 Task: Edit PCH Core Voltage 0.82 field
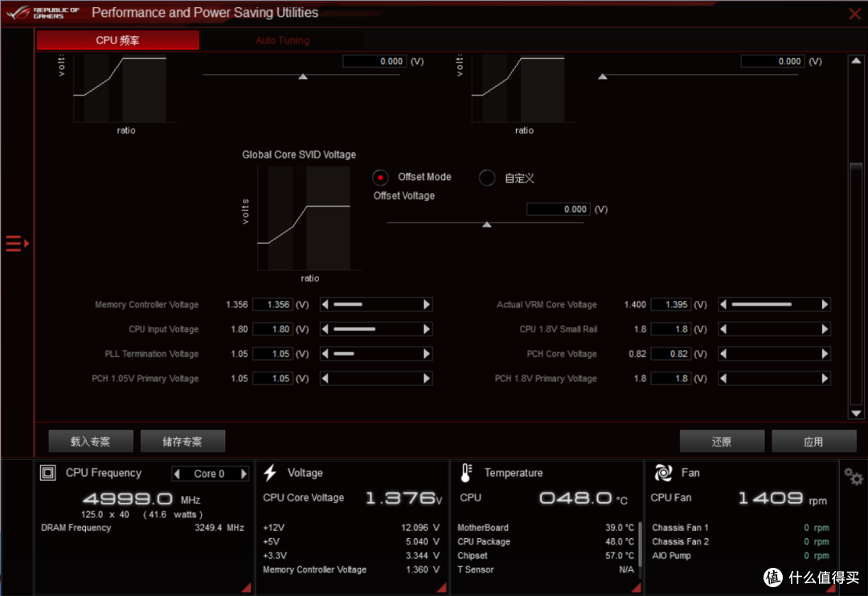tap(671, 353)
